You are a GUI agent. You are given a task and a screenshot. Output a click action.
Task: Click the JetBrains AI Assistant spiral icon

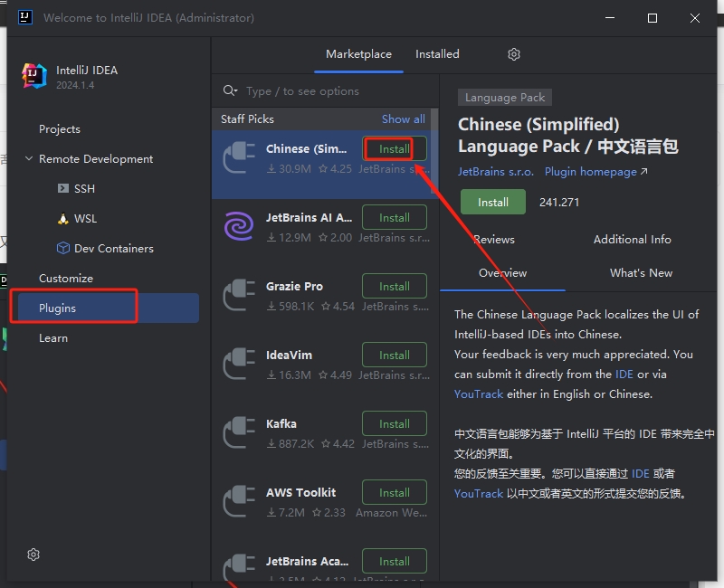click(239, 226)
